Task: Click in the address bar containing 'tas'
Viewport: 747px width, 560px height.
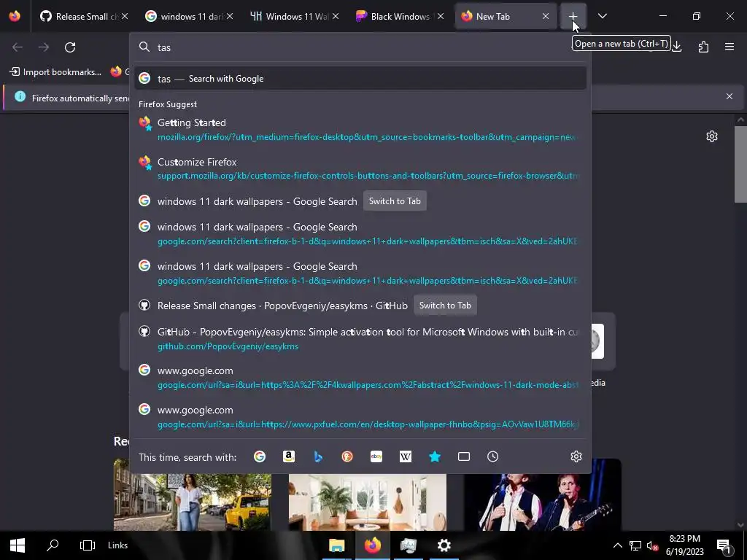Action: (x=360, y=47)
